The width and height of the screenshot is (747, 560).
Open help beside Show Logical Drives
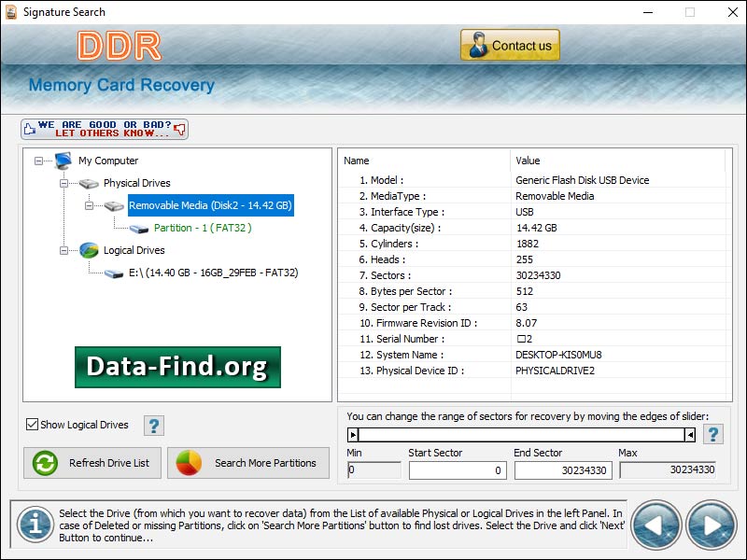click(x=152, y=426)
